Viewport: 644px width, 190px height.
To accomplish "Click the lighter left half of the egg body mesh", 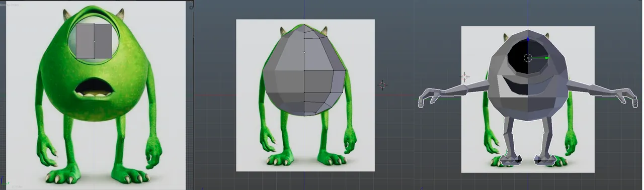I will 283,70.
